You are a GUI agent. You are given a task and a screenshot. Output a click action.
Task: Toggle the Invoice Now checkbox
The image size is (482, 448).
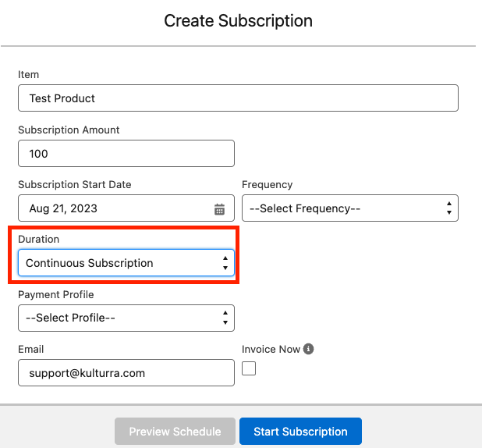(249, 368)
